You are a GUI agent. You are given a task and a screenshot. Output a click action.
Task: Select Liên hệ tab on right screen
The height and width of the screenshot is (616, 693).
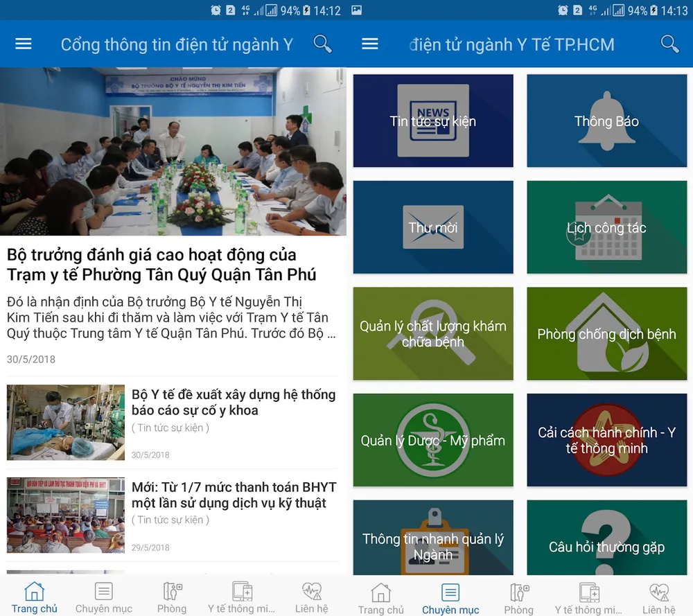tap(658, 598)
